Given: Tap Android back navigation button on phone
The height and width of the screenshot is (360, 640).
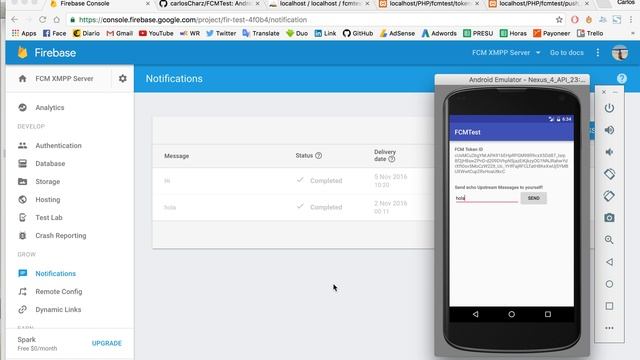Looking at the screenshot, I should (x=476, y=314).
